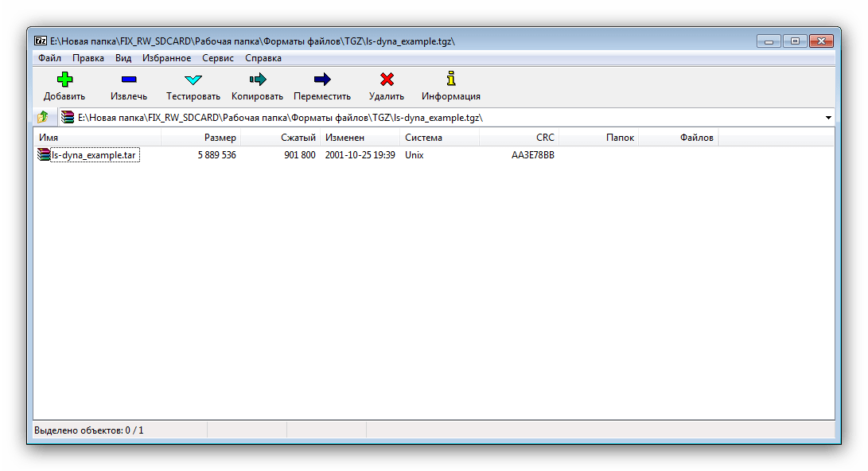Sort by the Файлов column header
Screen dimensions: 868x471
(x=679, y=138)
